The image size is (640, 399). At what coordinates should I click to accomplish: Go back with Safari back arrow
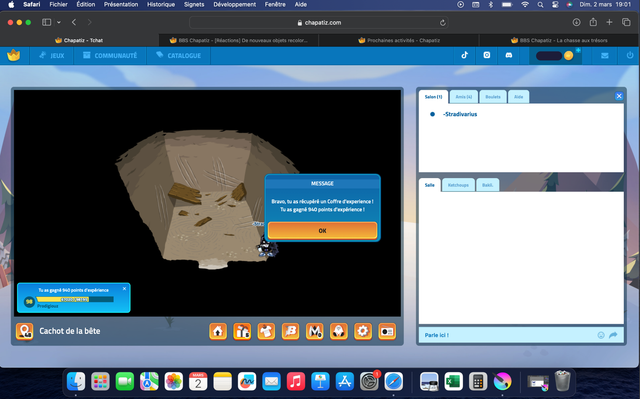tap(74, 22)
